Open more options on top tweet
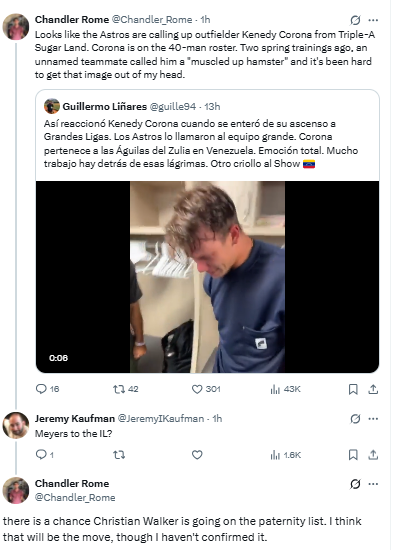Screen dimensions: 395x550 (373, 20)
